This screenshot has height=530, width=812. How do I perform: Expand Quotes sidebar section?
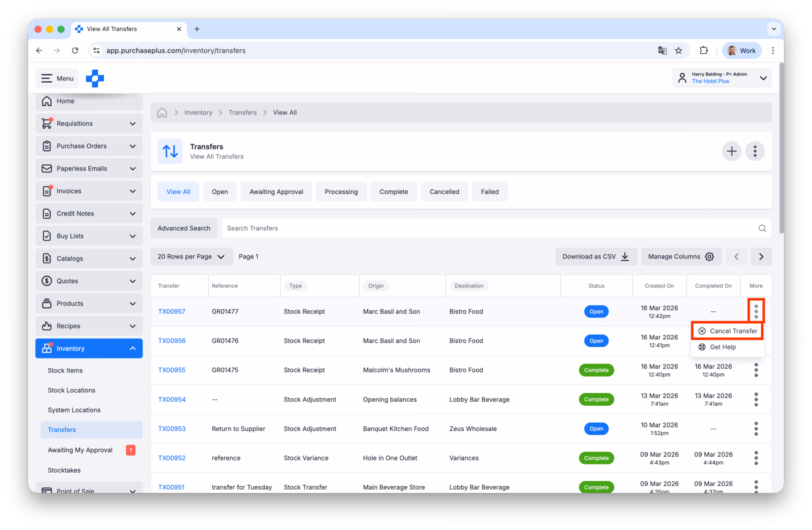89,281
